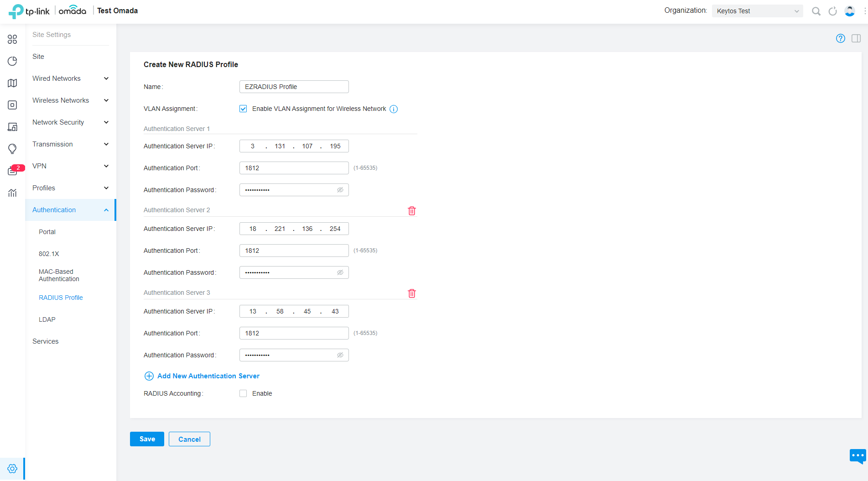Show Server 2 authentication password

340,272
